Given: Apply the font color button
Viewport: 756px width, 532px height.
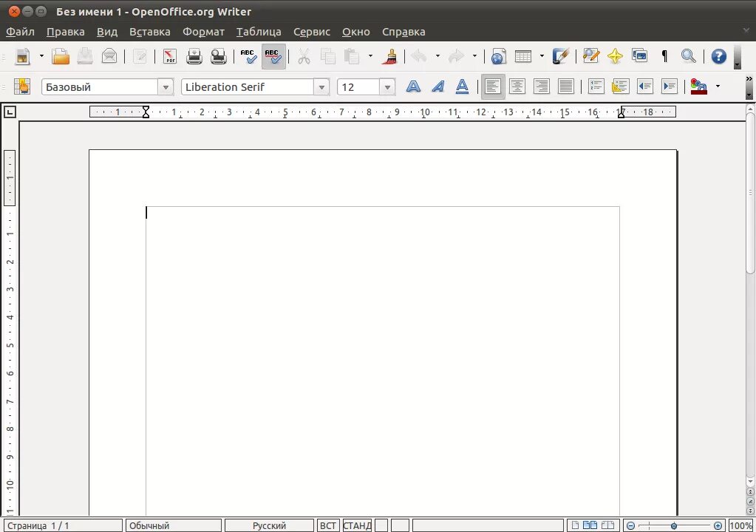Looking at the screenshot, I should (698, 86).
